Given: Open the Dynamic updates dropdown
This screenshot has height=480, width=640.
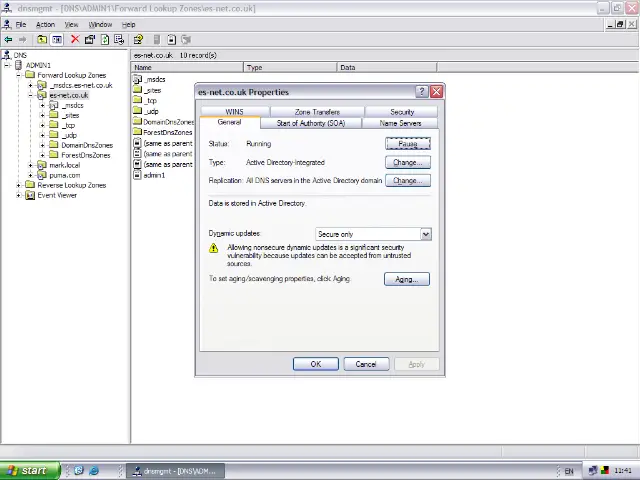Looking at the screenshot, I should [x=426, y=234].
